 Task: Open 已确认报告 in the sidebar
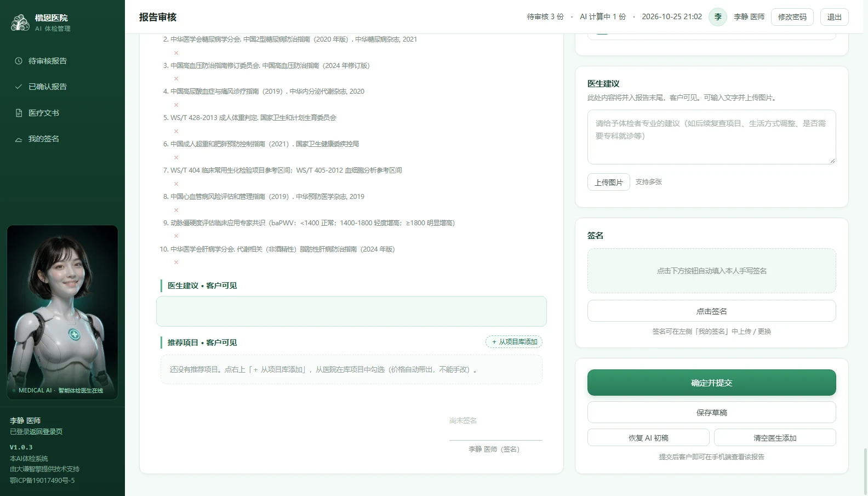click(62, 87)
